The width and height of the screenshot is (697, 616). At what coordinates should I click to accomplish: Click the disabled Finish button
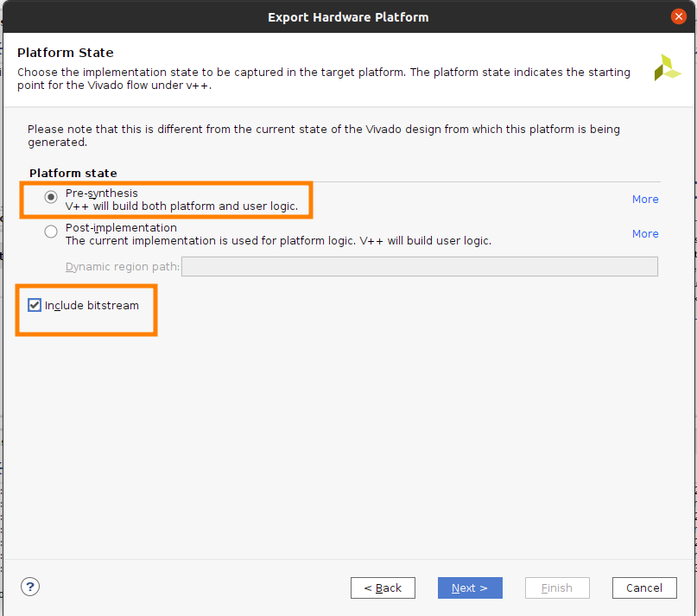(x=557, y=588)
